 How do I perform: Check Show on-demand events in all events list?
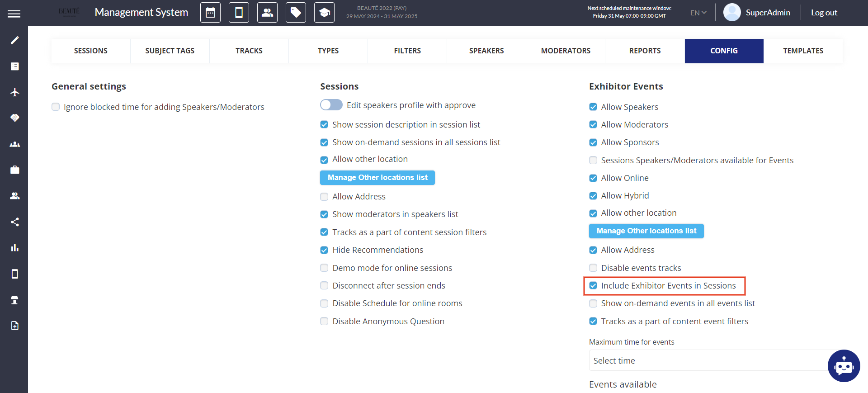593,303
